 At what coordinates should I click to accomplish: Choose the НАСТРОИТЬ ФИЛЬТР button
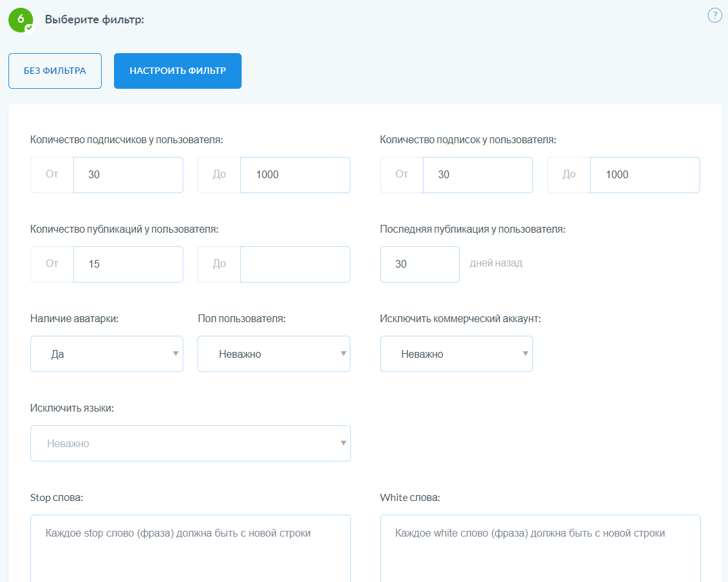pyautogui.click(x=177, y=71)
